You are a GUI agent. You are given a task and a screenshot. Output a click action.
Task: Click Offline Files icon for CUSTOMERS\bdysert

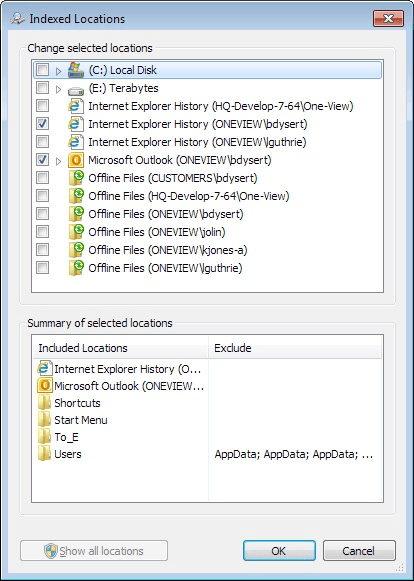click(x=76, y=178)
